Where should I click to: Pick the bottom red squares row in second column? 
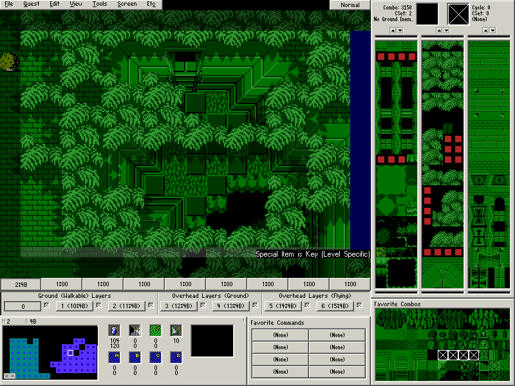[x=443, y=252]
